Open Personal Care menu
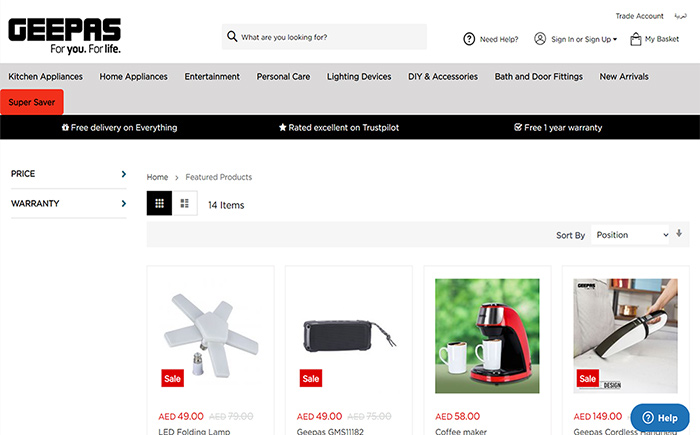700x435 pixels. click(283, 76)
